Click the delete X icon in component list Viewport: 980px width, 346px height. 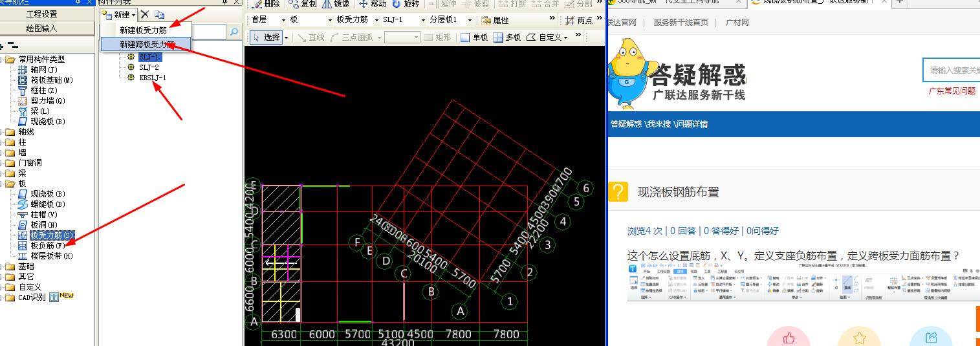coord(145,14)
